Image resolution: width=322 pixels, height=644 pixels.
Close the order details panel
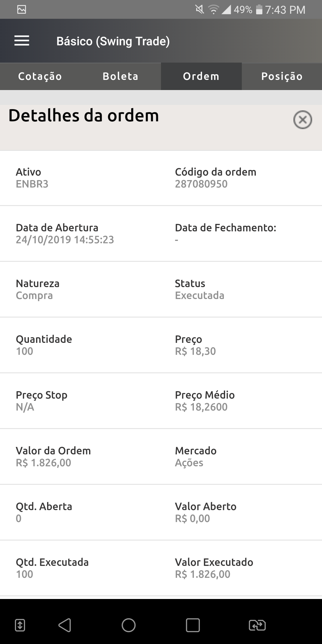(x=302, y=120)
